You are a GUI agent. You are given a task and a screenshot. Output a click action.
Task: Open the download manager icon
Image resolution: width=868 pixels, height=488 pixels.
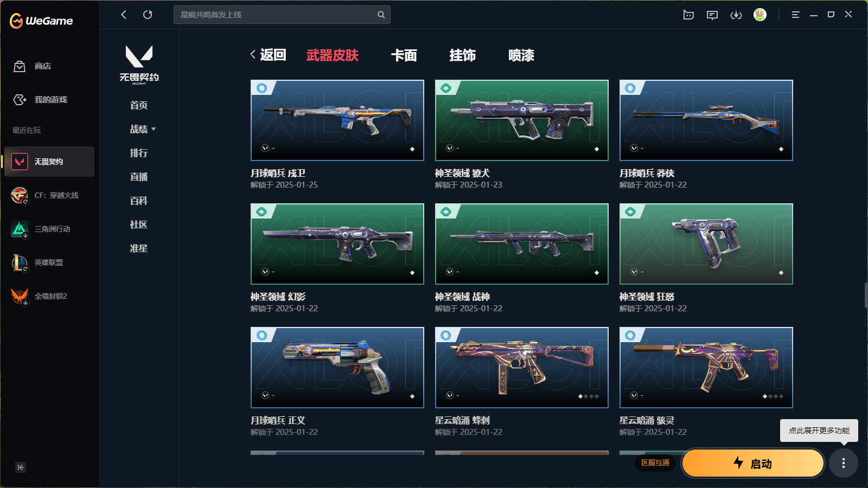[x=736, y=15]
